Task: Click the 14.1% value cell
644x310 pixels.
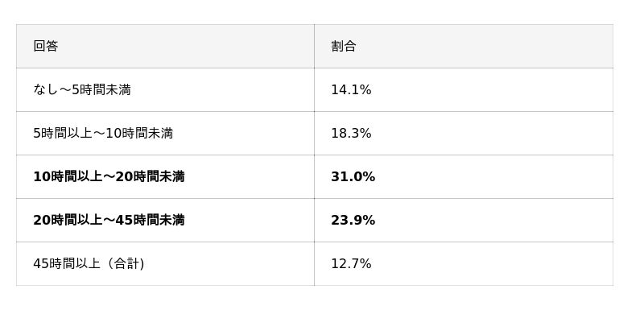Action: [x=351, y=89]
